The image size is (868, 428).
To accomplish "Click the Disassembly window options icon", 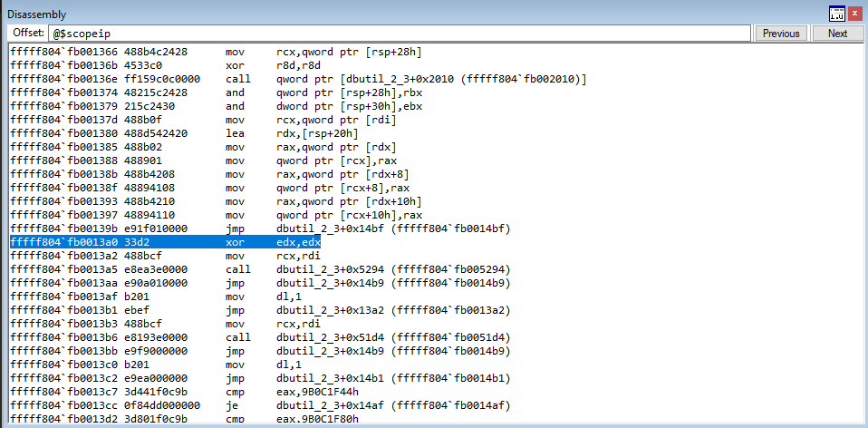I will 836,14.
